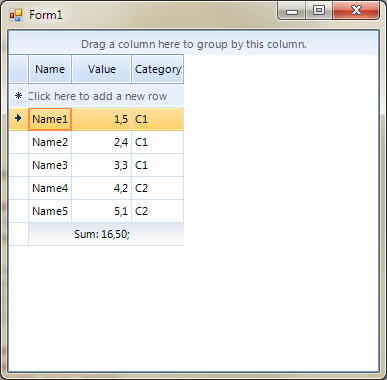Click the Form1 application icon in title bar
The image size is (387, 380).
(x=16, y=15)
